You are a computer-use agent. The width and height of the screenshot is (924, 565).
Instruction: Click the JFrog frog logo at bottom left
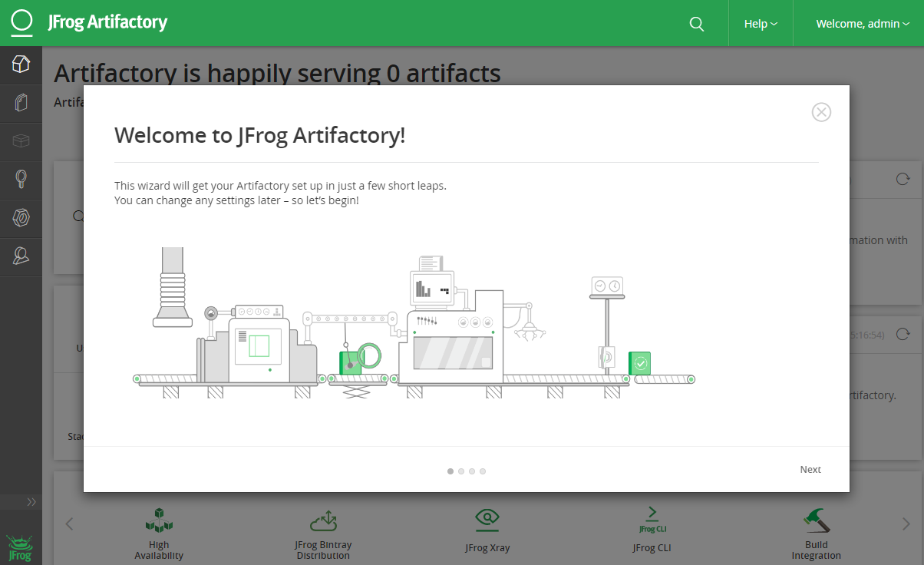click(x=20, y=548)
